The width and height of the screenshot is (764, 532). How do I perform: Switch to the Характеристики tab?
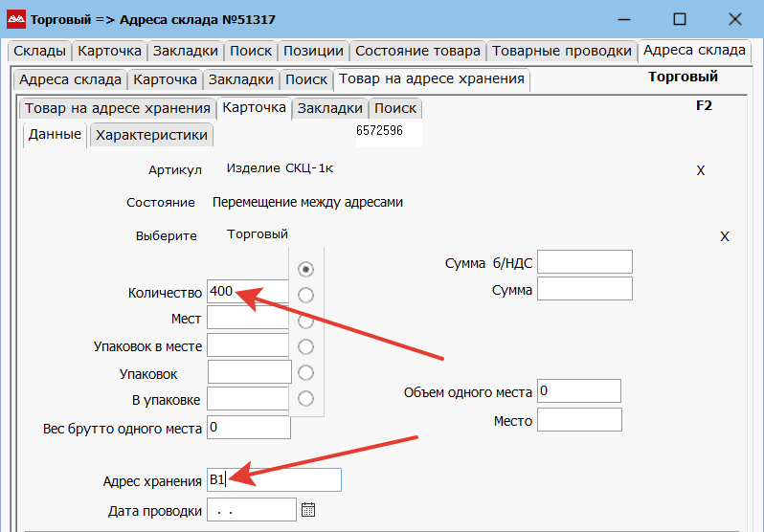coord(151,135)
